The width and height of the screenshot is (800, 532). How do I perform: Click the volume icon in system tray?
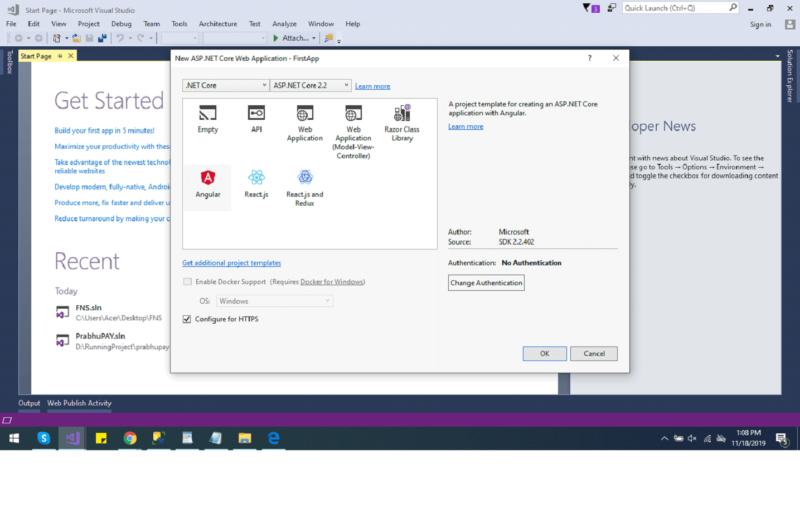692,438
